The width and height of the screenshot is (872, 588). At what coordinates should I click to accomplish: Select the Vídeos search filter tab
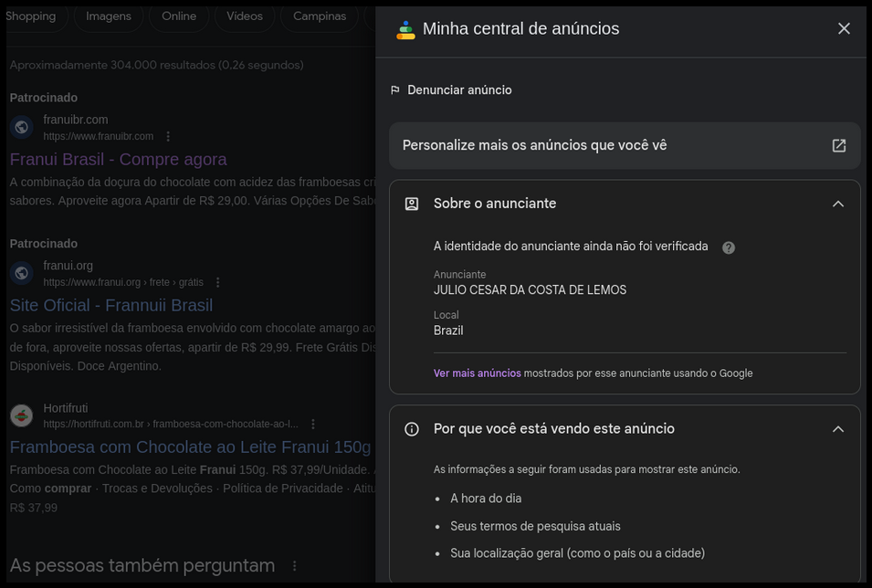245,16
